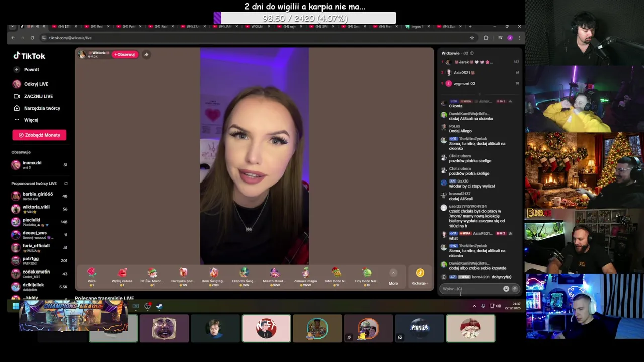This screenshot has width=644, height=362.
Task: Refresh the Proponowani twórcy LIVE list
Action: 66,183
